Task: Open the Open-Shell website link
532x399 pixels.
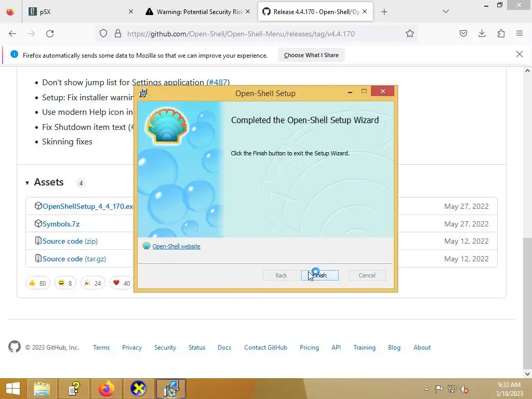Action: click(x=176, y=246)
